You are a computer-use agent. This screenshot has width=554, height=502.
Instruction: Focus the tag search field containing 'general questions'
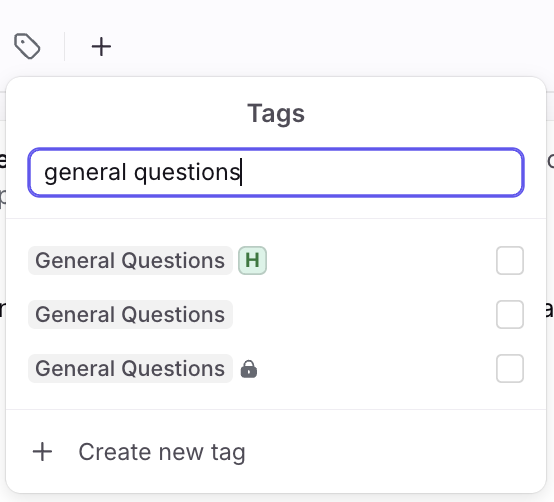click(276, 172)
